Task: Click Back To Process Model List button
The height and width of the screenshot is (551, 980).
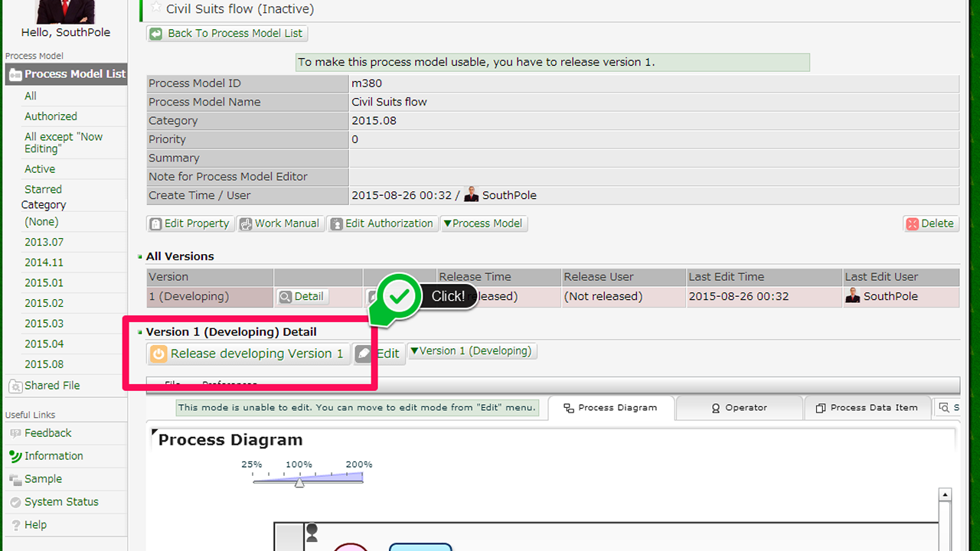Action: 227,34
